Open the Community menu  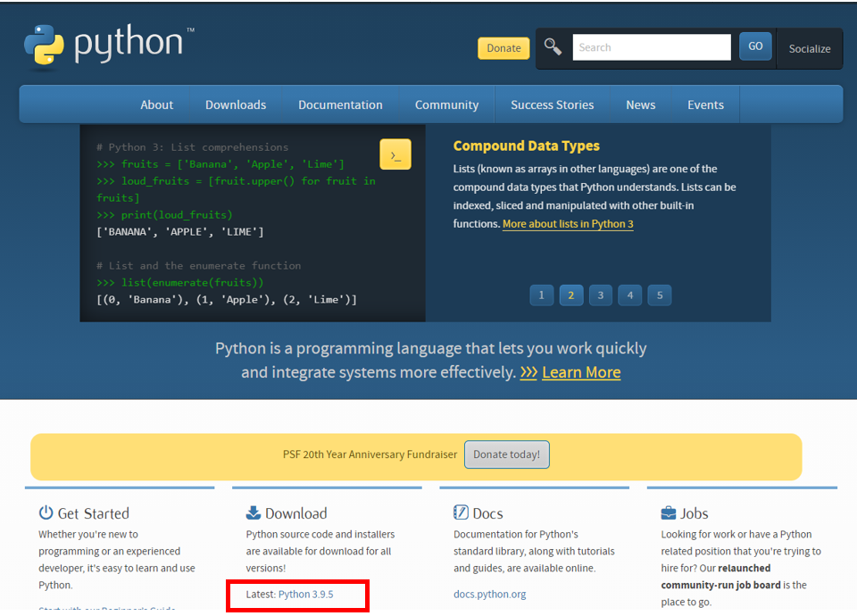point(446,104)
